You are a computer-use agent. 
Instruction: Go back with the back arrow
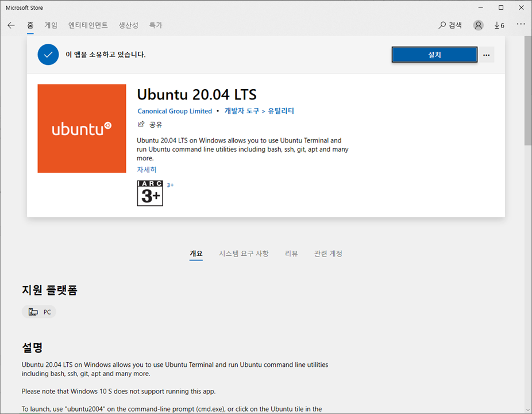coord(11,25)
